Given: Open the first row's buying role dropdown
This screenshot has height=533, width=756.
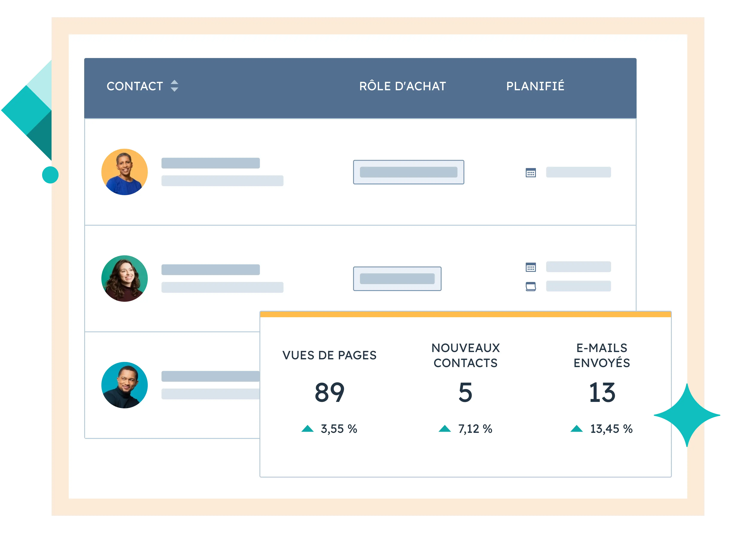Looking at the screenshot, I should click(x=408, y=172).
